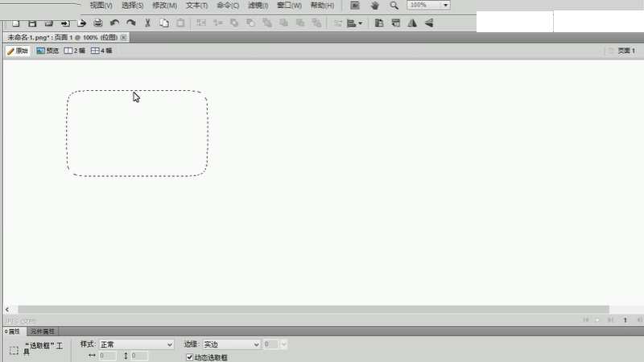Click the marquee height input field
The width and height of the screenshot is (644, 362).
click(139, 356)
